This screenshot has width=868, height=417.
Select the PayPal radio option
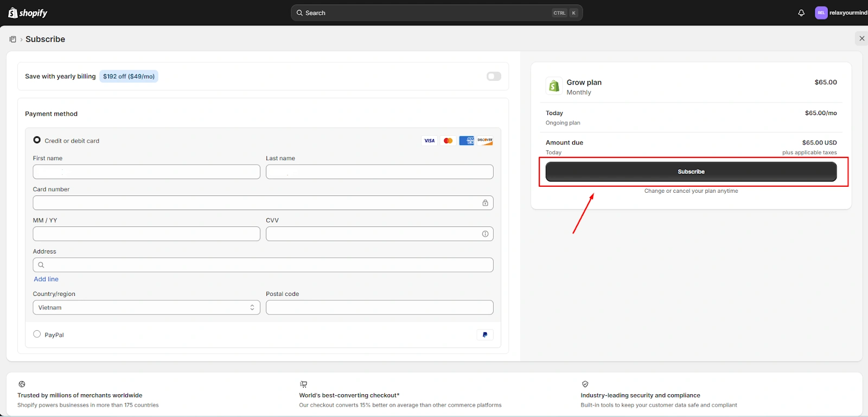pyautogui.click(x=37, y=334)
